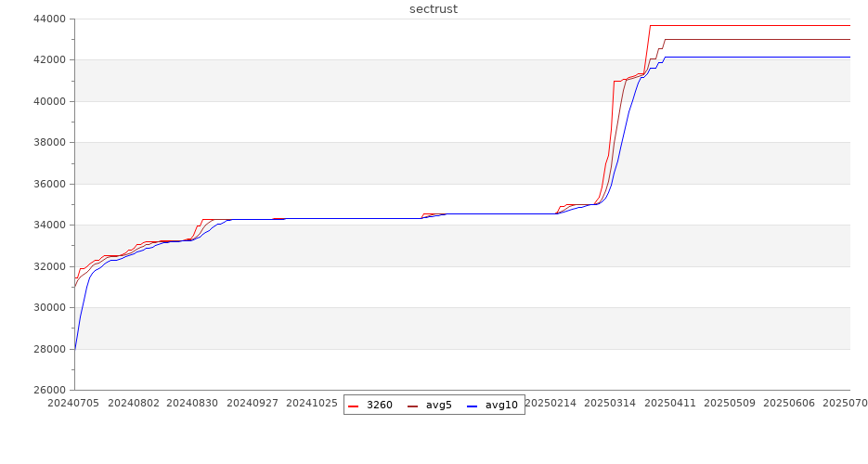Select the 3260 series label in legend
This screenshot has height=464, width=868.
[379, 406]
